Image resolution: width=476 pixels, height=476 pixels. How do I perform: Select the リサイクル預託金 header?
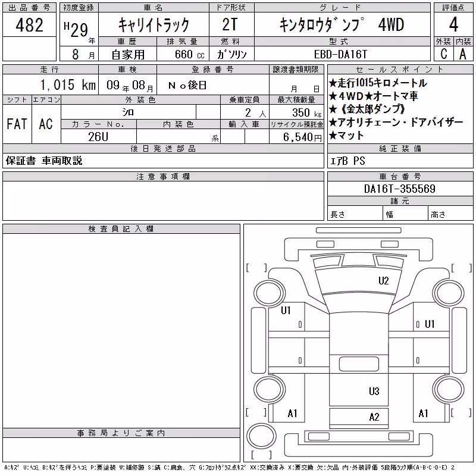(296, 124)
